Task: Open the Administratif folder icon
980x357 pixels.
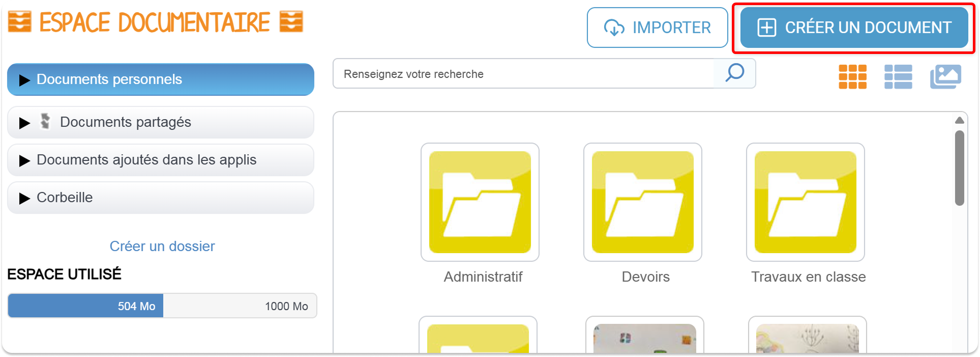Action: [x=480, y=202]
